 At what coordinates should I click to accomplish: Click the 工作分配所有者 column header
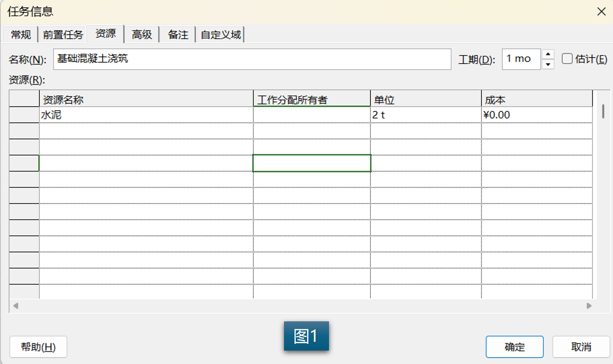[x=312, y=99]
